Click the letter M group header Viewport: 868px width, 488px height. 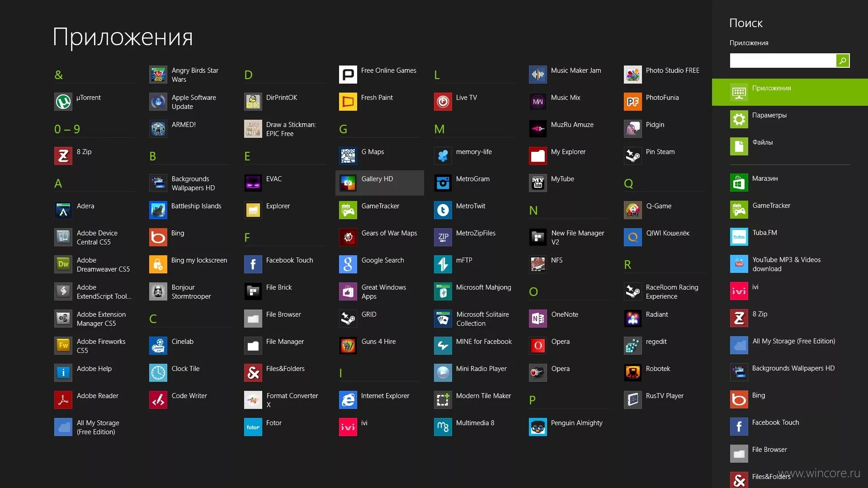tap(439, 129)
